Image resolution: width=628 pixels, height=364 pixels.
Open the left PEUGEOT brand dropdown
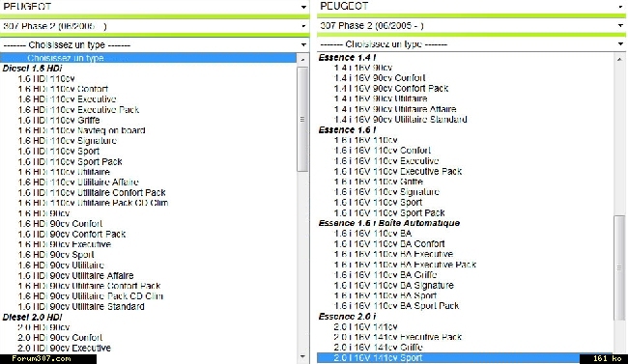[155, 7]
